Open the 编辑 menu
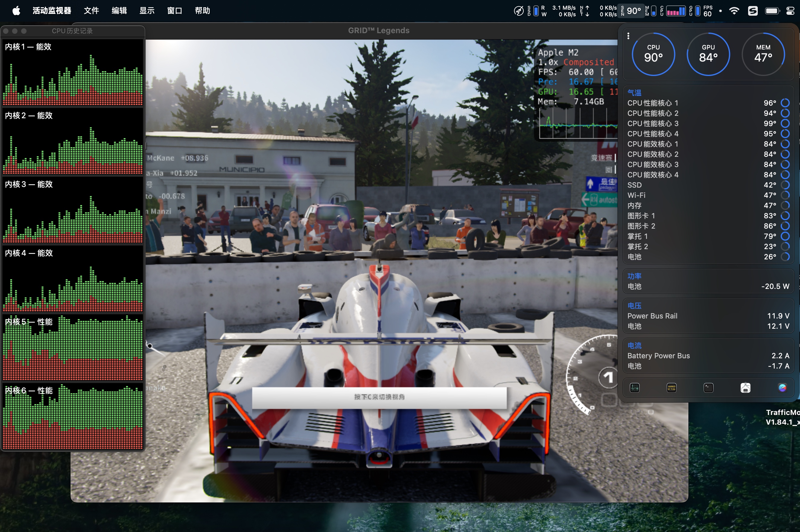Image resolution: width=800 pixels, height=532 pixels. pyautogui.click(x=119, y=11)
